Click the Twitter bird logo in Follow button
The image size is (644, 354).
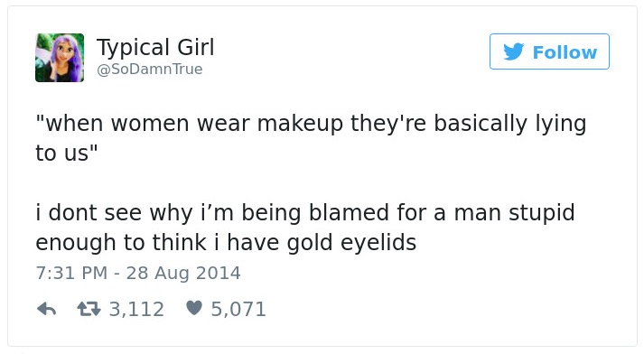coord(513,51)
